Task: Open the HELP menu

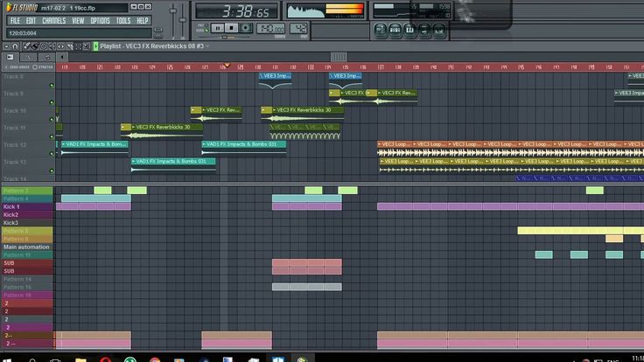Action: click(143, 20)
